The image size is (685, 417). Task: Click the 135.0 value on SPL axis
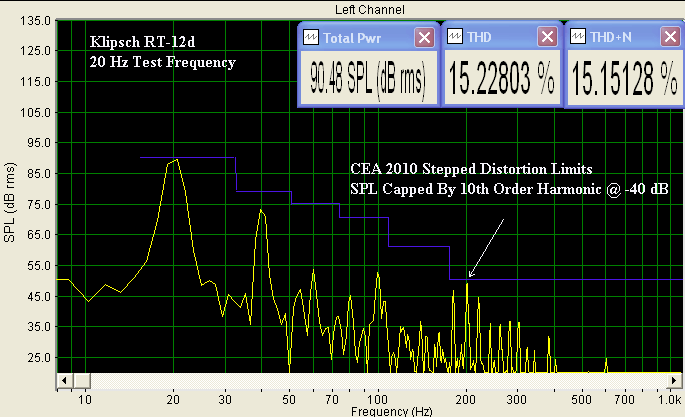click(35, 21)
